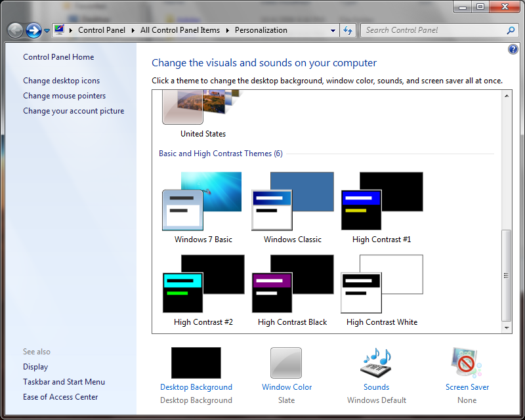
Task: Open the address bar dropdown arrow
Action: (333, 30)
